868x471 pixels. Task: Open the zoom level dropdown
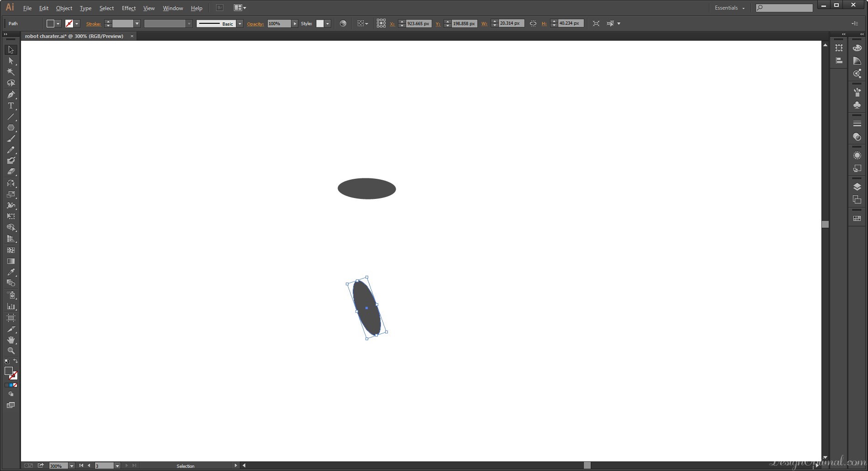[x=71, y=466]
